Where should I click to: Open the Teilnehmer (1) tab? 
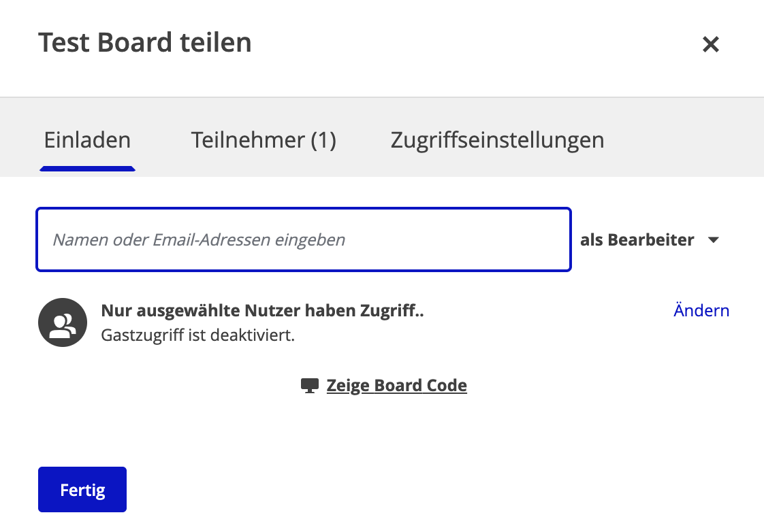[x=264, y=140]
